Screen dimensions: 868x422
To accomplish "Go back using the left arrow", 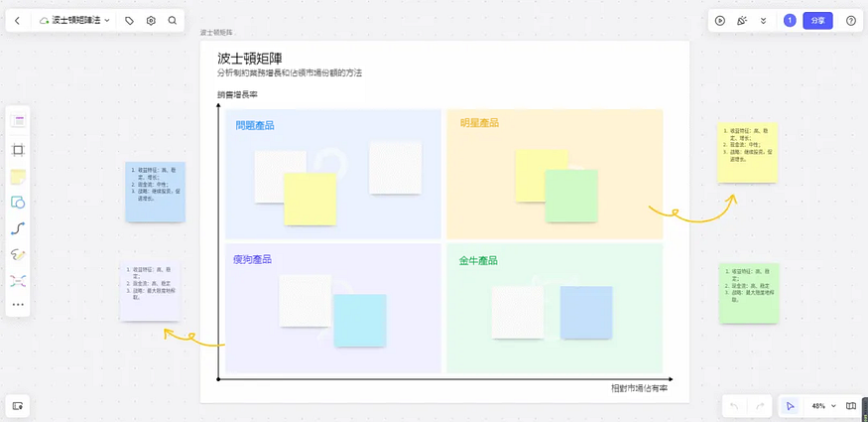I will (17, 21).
